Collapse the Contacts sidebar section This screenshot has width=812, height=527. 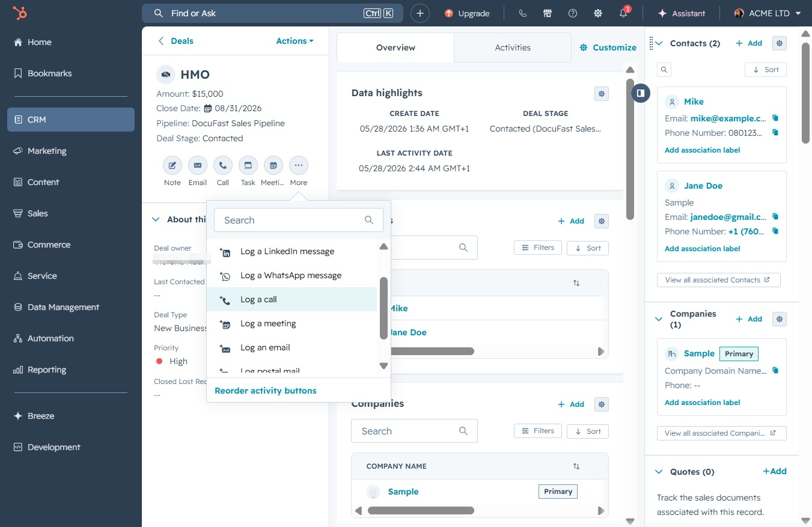659,43
